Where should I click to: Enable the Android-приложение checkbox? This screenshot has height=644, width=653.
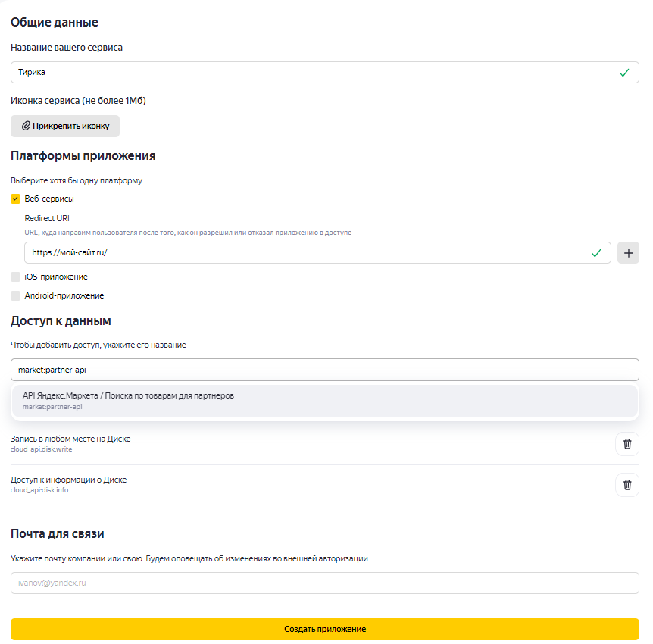[x=15, y=295]
